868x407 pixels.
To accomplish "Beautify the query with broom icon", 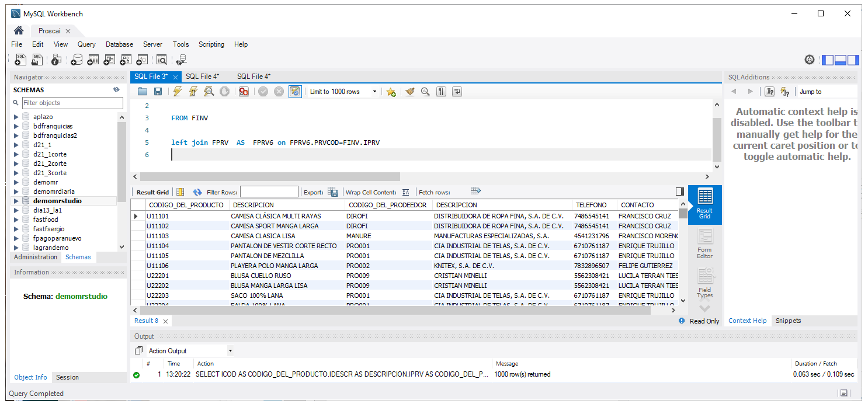I will [409, 92].
